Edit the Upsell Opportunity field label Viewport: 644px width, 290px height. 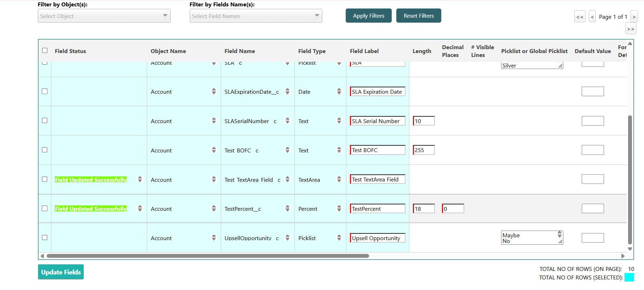pyautogui.click(x=378, y=238)
